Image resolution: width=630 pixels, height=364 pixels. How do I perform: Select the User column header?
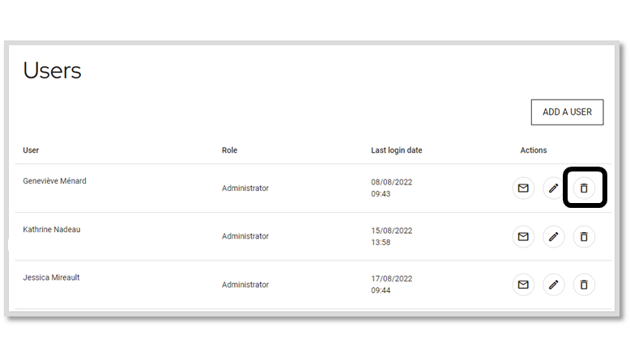(x=31, y=150)
